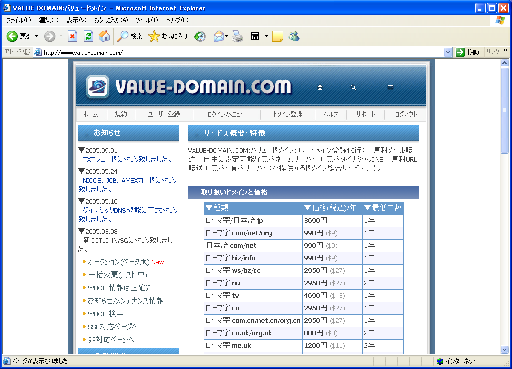The width and height of the screenshot is (512, 369).
Task: Open the Tools (ツール) menu
Action: click(147, 20)
